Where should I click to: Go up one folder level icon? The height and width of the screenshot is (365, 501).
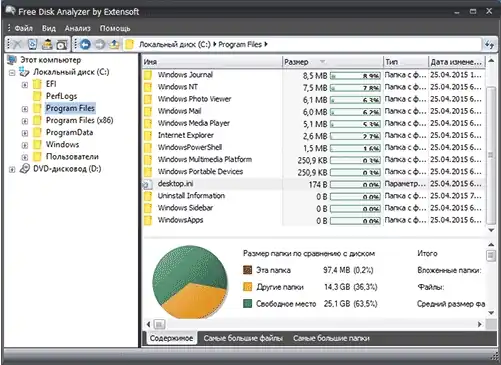coord(114,44)
